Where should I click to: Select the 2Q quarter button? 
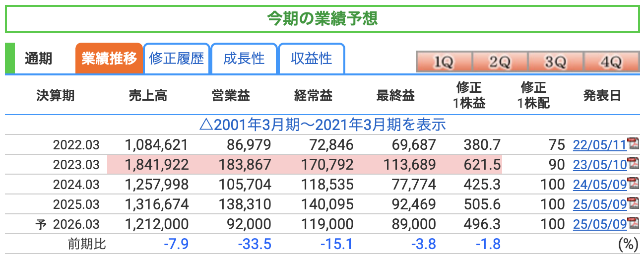tap(499, 62)
